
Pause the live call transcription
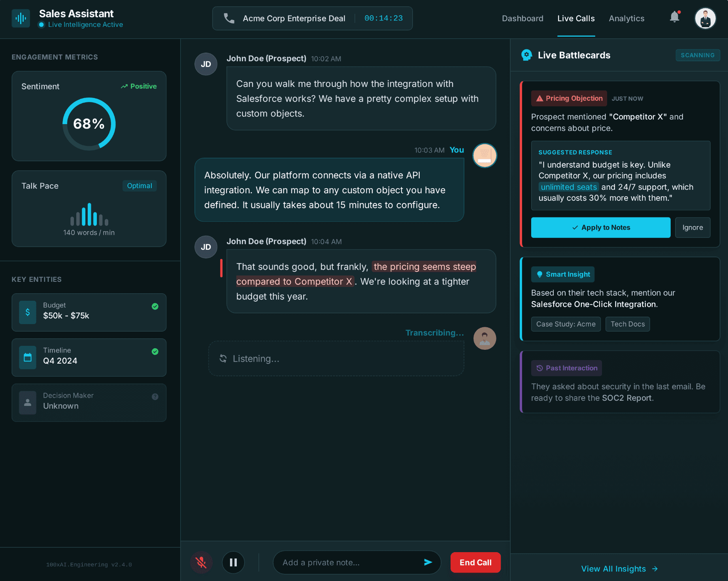point(233,562)
